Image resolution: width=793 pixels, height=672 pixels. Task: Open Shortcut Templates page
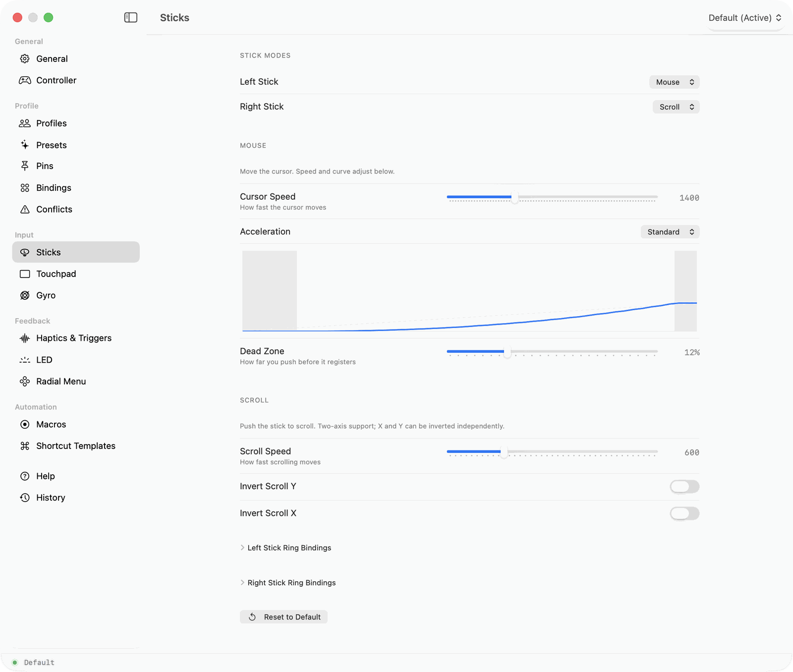tap(76, 446)
